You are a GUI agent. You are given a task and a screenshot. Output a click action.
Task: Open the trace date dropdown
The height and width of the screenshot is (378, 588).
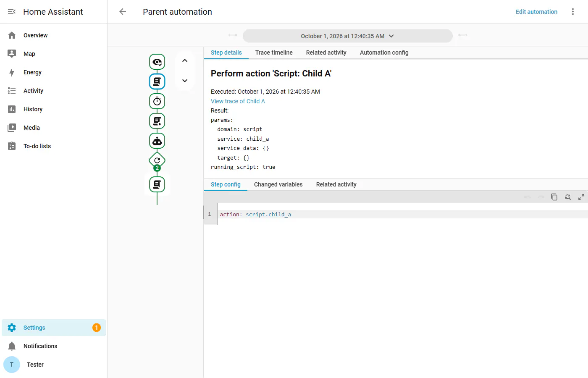(348, 36)
